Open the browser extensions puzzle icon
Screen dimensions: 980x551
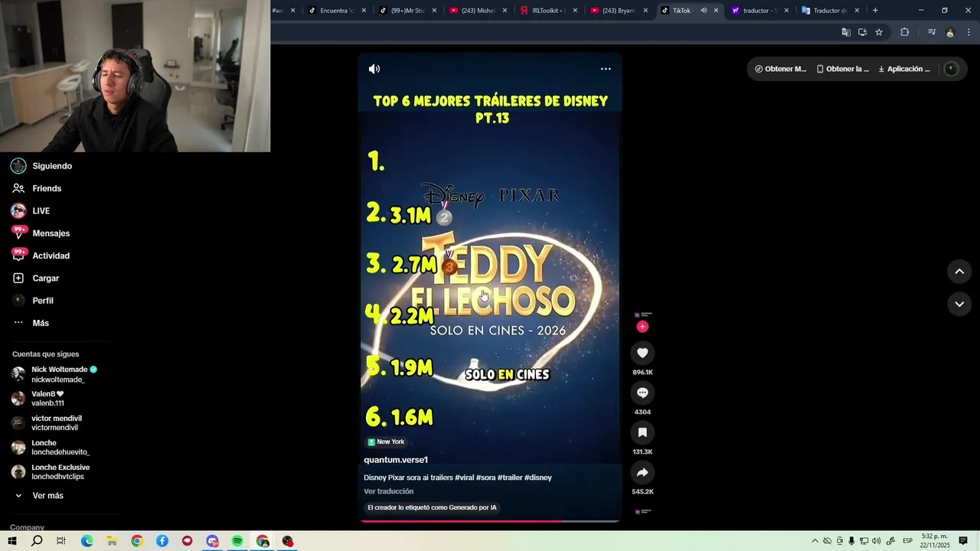click(x=904, y=32)
